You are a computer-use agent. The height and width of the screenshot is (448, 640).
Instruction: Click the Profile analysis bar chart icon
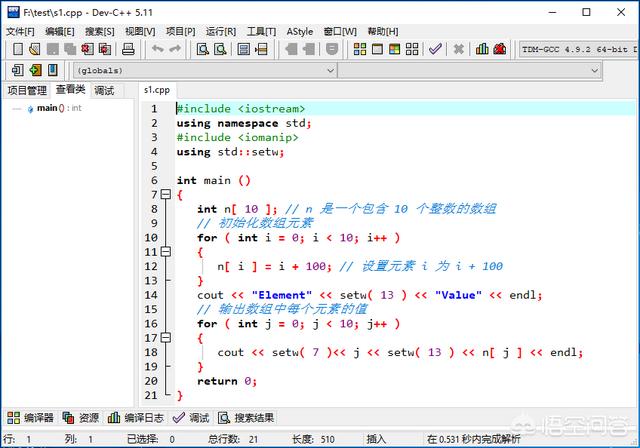pos(482,49)
